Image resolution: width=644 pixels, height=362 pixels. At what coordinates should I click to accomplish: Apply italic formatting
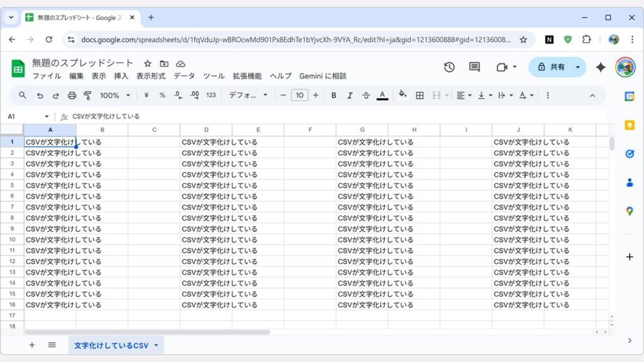350,95
